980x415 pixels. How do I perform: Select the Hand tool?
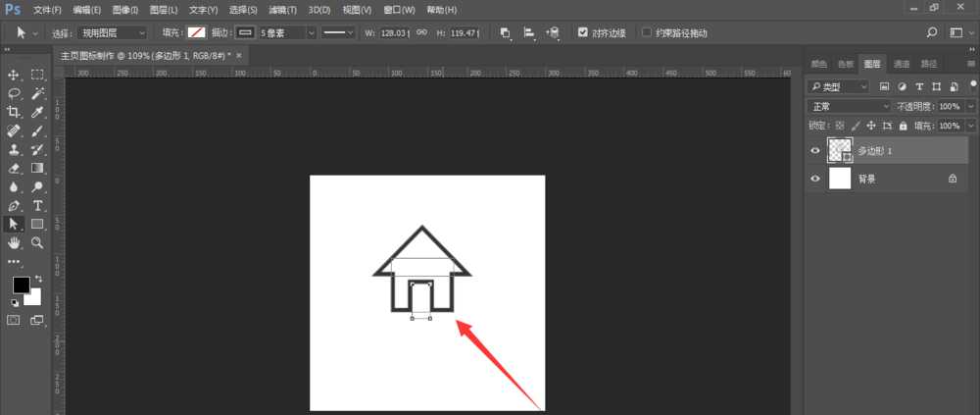15,242
